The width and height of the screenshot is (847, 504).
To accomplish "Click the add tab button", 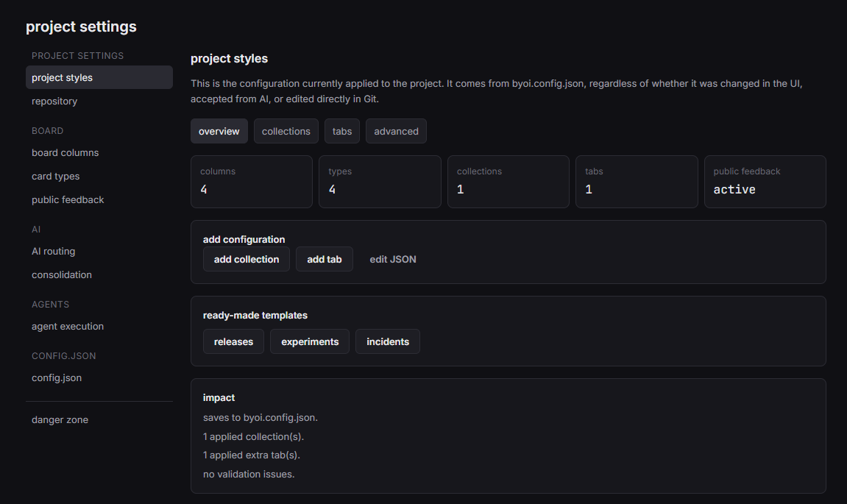I will [x=324, y=259].
